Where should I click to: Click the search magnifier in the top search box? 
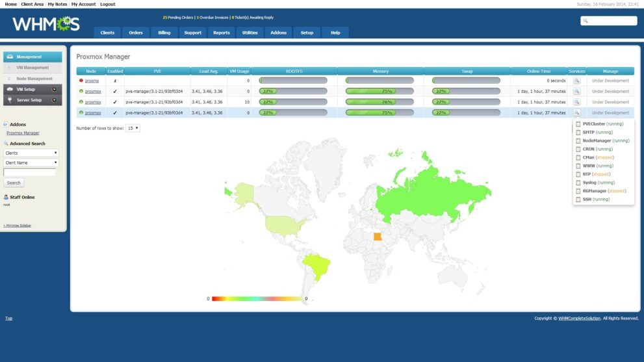[586, 21]
